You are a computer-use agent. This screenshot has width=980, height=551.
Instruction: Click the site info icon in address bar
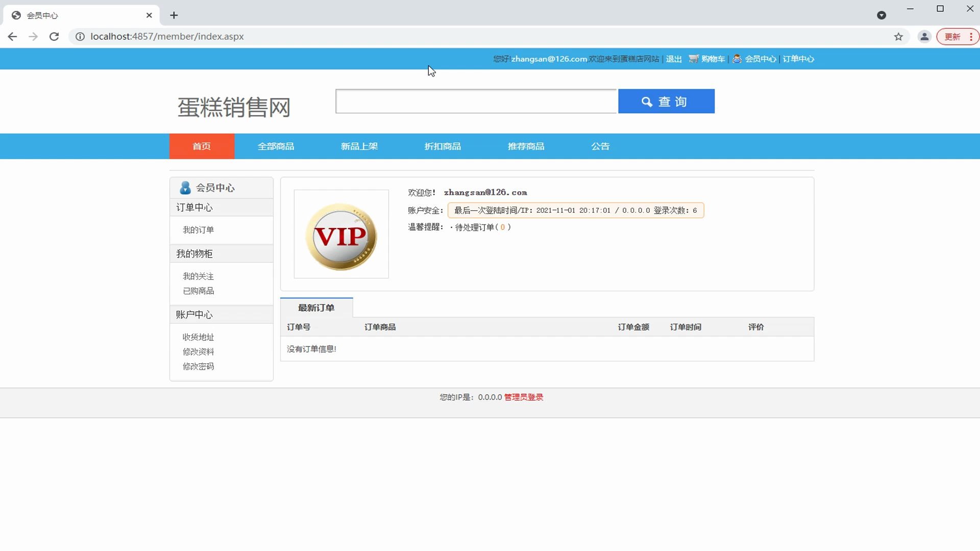click(80, 36)
